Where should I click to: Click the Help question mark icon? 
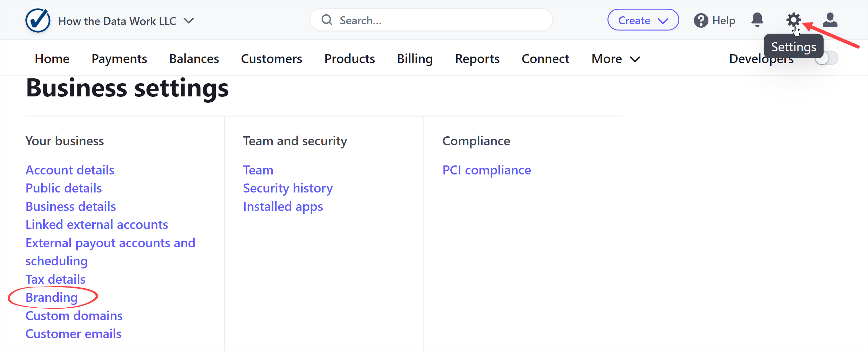701,20
